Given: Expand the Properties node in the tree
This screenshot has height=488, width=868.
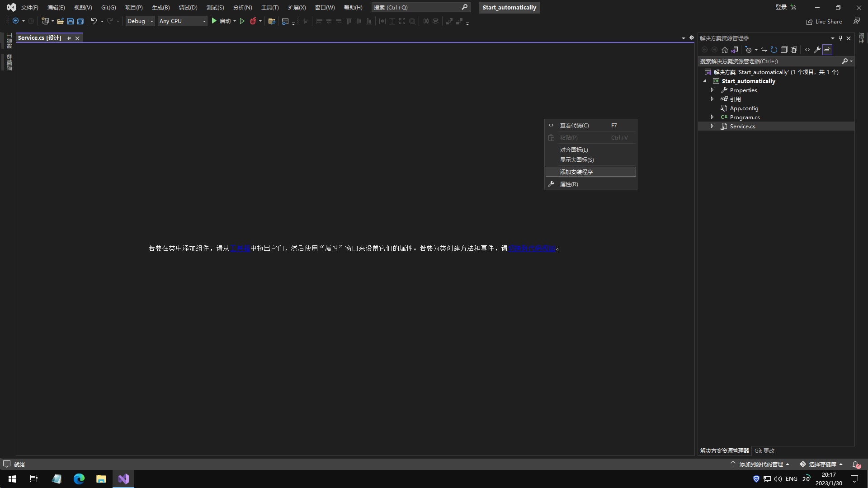Looking at the screenshot, I should [x=712, y=90].
